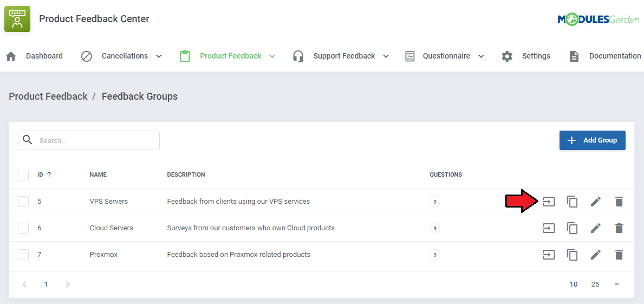The width and height of the screenshot is (644, 304).
Task: Check the VPS Servers row checkbox
Action: tap(23, 202)
